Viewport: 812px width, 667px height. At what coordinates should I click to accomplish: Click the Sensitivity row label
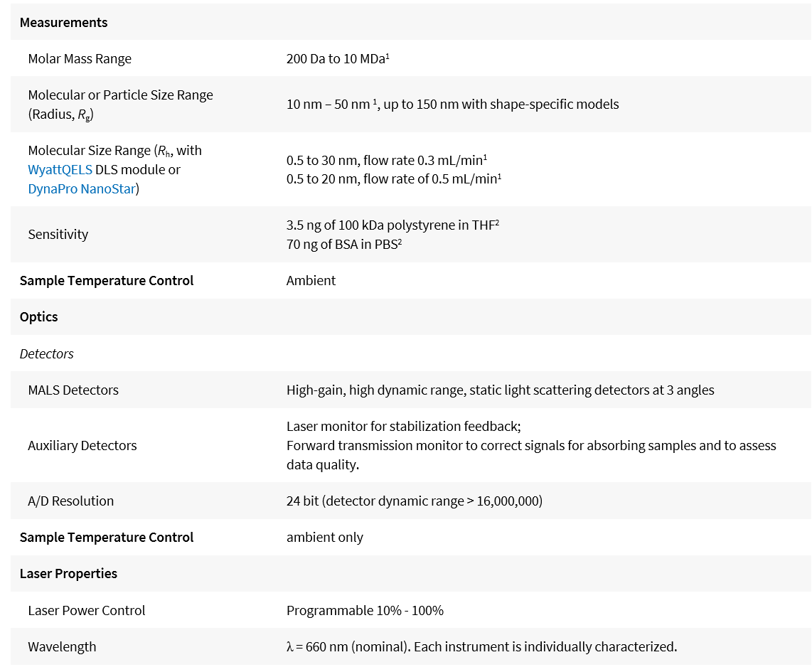click(58, 235)
